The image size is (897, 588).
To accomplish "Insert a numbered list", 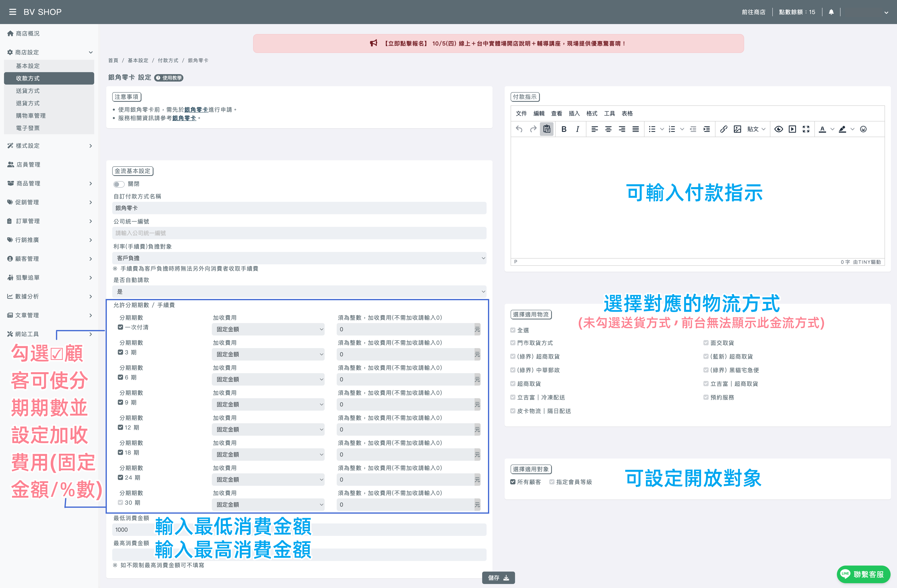I will (x=672, y=129).
